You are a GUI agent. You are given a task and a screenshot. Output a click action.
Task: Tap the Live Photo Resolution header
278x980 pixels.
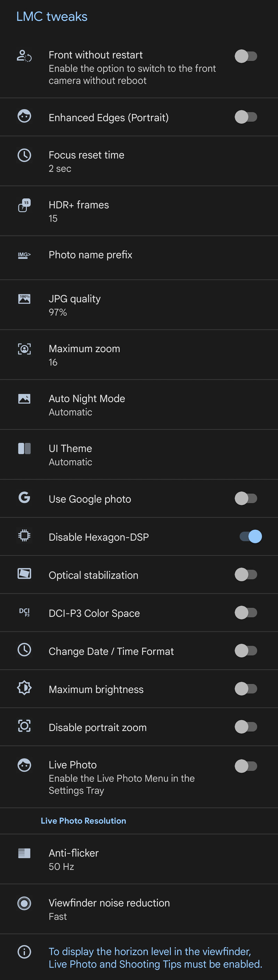(x=83, y=821)
